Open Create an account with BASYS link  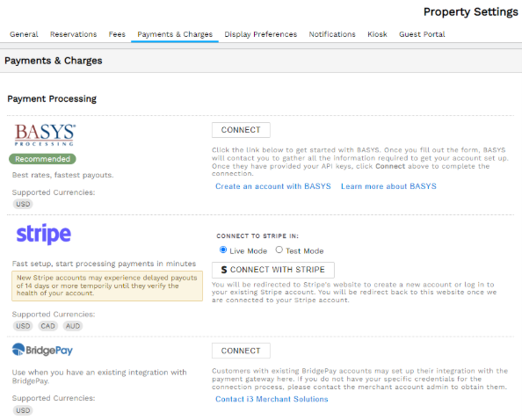tap(273, 186)
